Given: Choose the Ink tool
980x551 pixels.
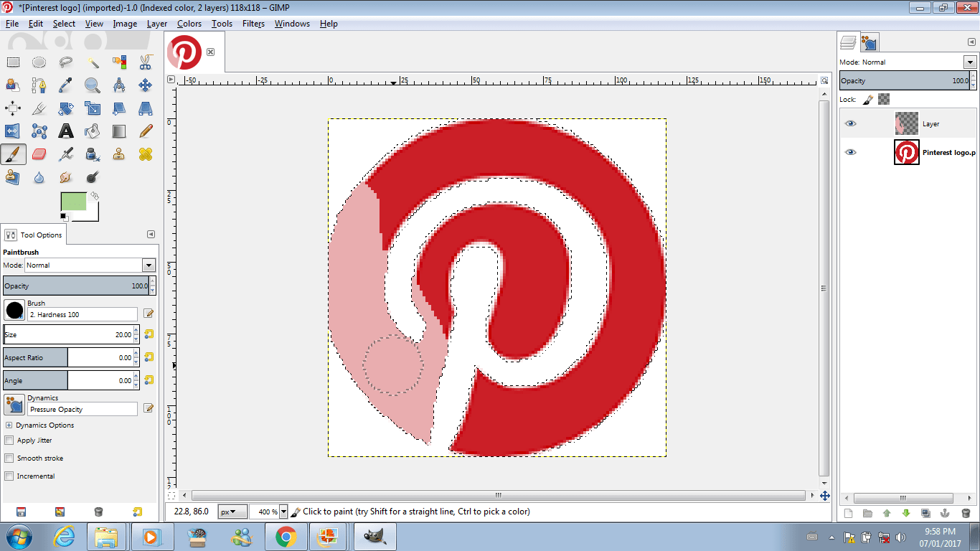Looking at the screenshot, I should (x=93, y=154).
